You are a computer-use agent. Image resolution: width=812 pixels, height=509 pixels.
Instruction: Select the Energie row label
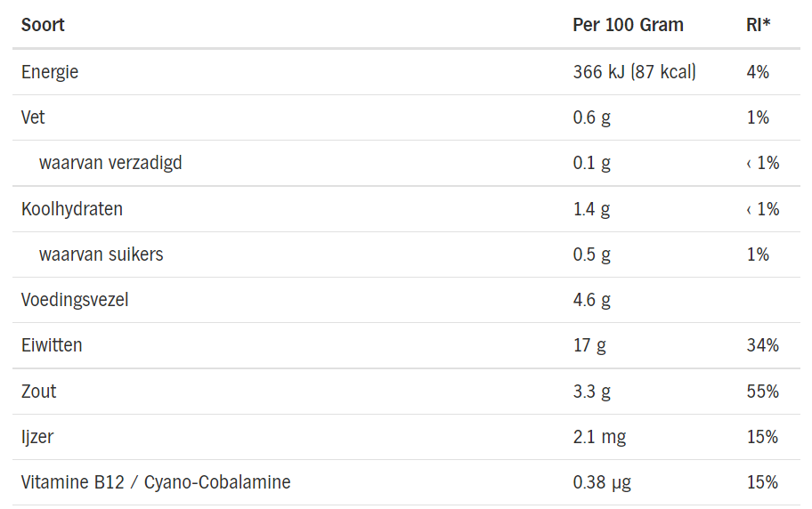(50, 72)
